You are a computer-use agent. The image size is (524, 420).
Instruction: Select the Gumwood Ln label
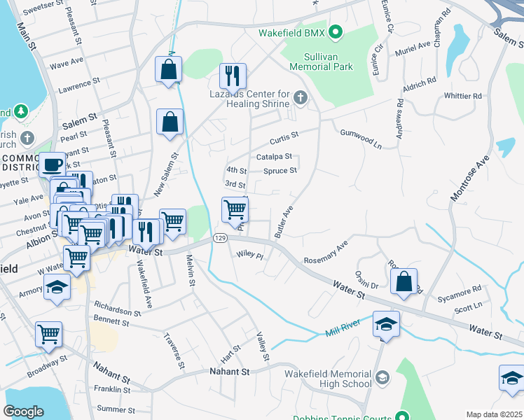361,139
